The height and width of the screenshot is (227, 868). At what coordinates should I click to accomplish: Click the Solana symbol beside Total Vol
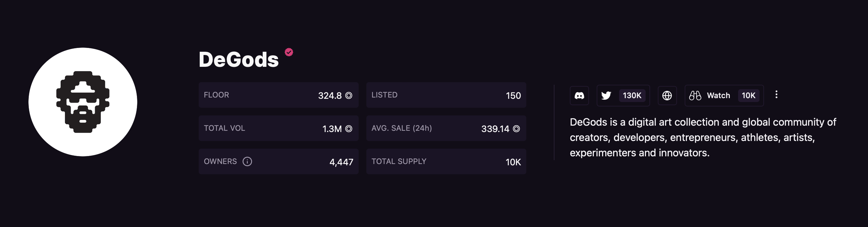coord(349,129)
